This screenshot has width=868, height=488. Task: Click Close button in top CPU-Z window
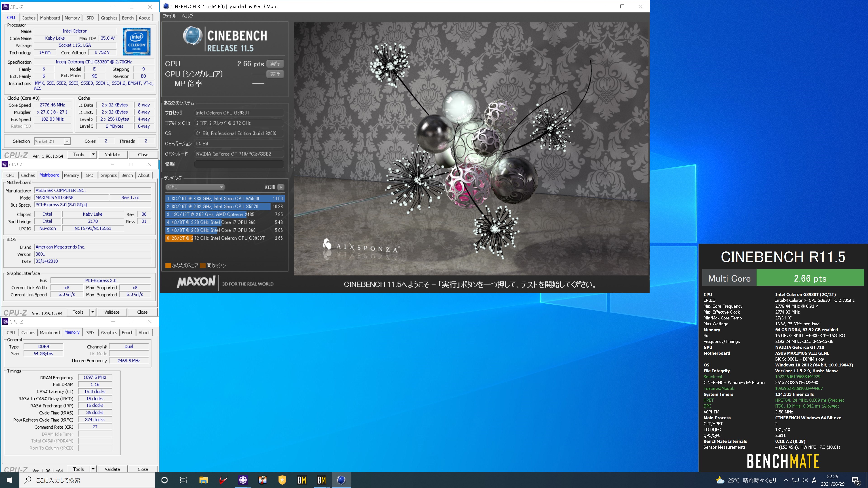[143, 155]
